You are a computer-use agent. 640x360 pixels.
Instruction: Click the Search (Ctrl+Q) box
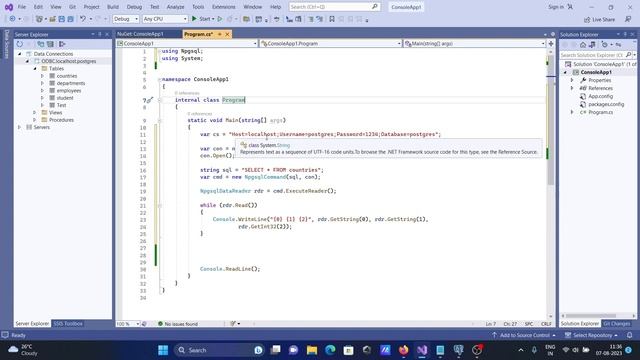coord(334,7)
